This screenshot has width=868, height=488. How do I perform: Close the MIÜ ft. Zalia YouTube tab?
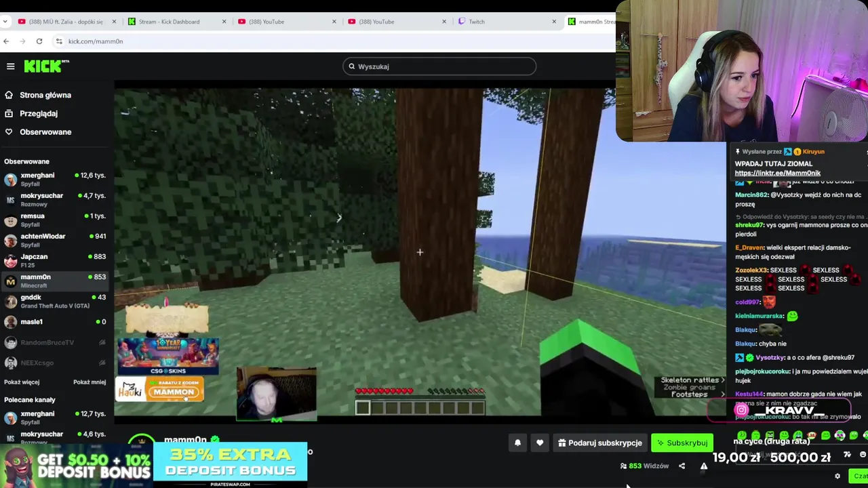coord(114,22)
